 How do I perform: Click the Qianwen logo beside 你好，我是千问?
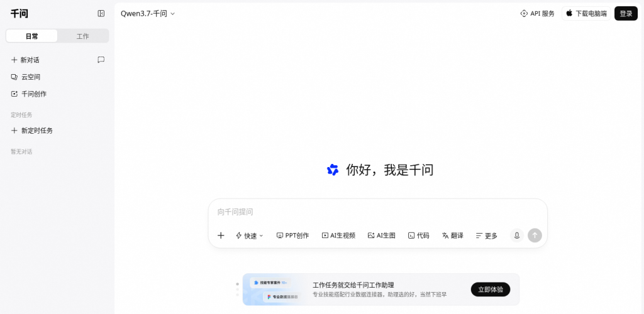point(333,170)
